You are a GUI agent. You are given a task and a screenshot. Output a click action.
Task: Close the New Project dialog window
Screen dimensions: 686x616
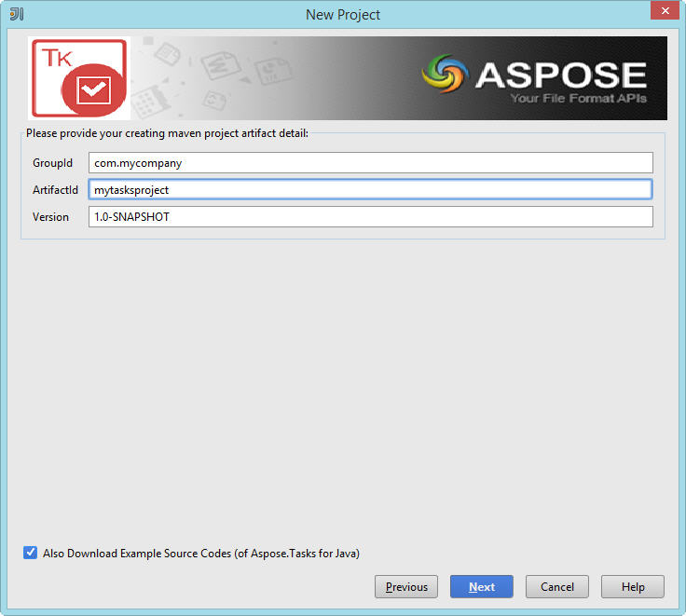click(x=661, y=12)
